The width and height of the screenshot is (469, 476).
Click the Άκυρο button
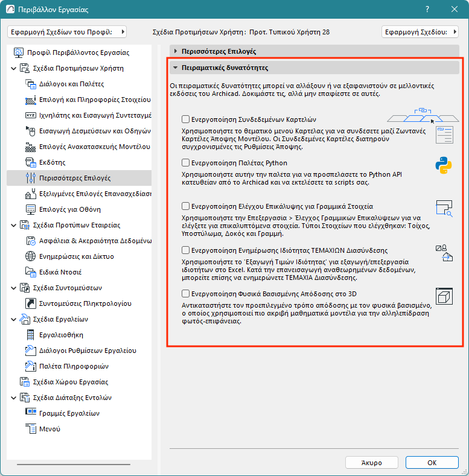pyautogui.click(x=372, y=463)
